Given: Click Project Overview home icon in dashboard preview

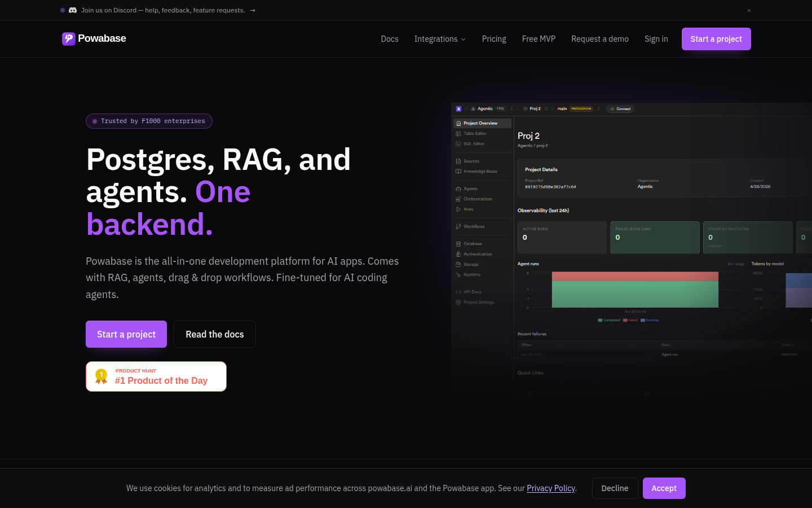Looking at the screenshot, I should (x=458, y=123).
